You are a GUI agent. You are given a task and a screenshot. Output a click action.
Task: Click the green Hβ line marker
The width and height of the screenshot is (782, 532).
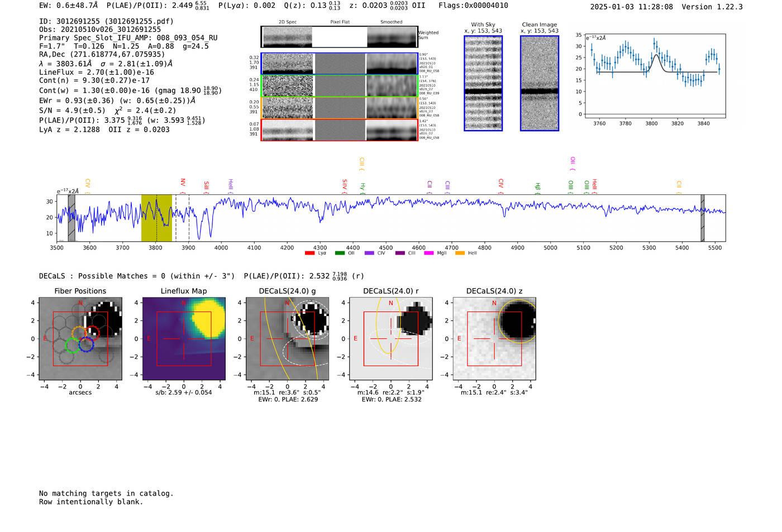[x=538, y=188]
